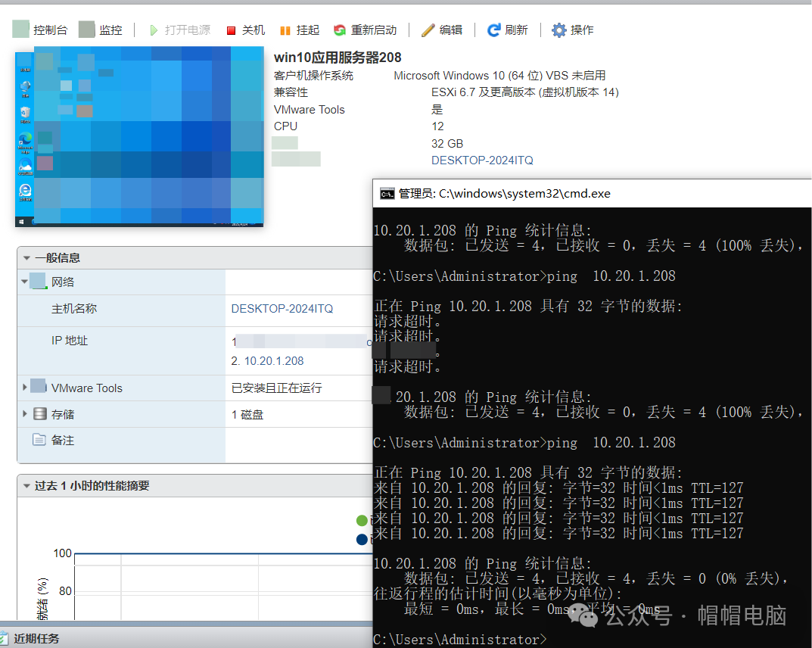The image size is (812, 648).
Task: Collapse the 一般信息 panel
Action: coord(26,258)
